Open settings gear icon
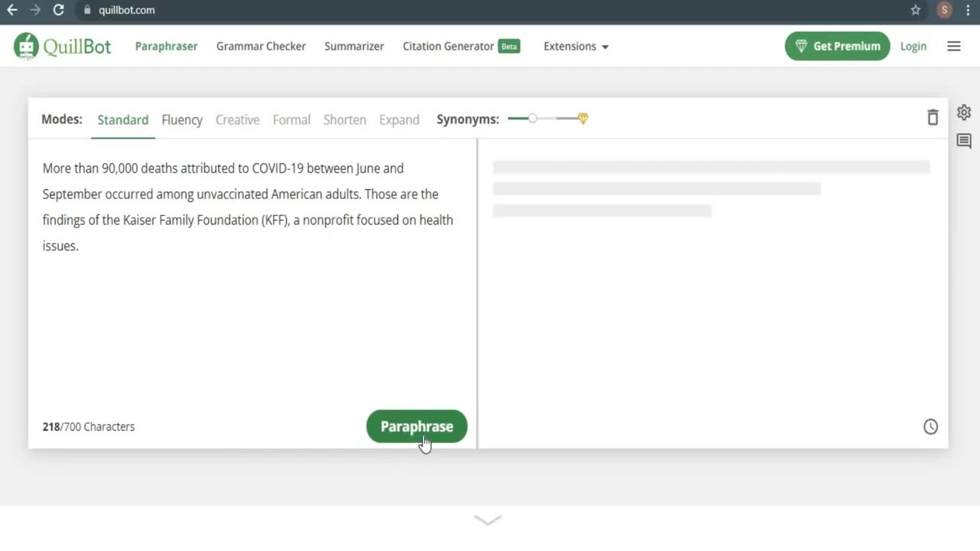Viewport: 980px width, 551px height. point(964,112)
